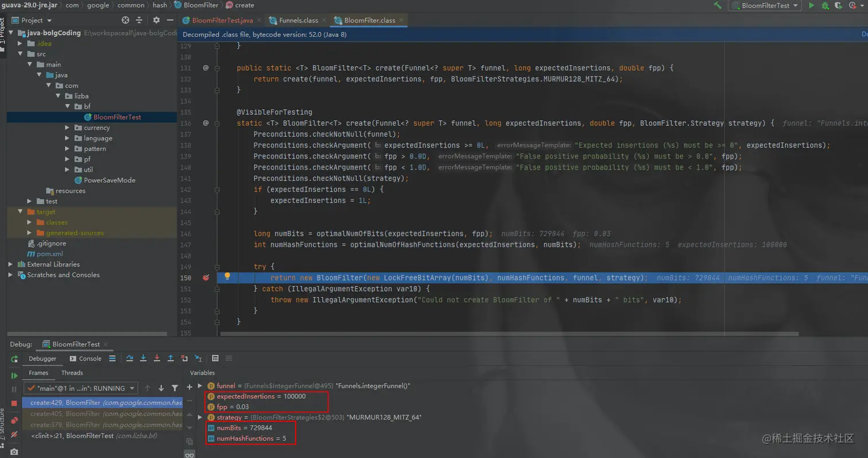The height and width of the screenshot is (458, 868).
Task: Collapse the java-bolgCoding project root
Action: tap(12, 33)
